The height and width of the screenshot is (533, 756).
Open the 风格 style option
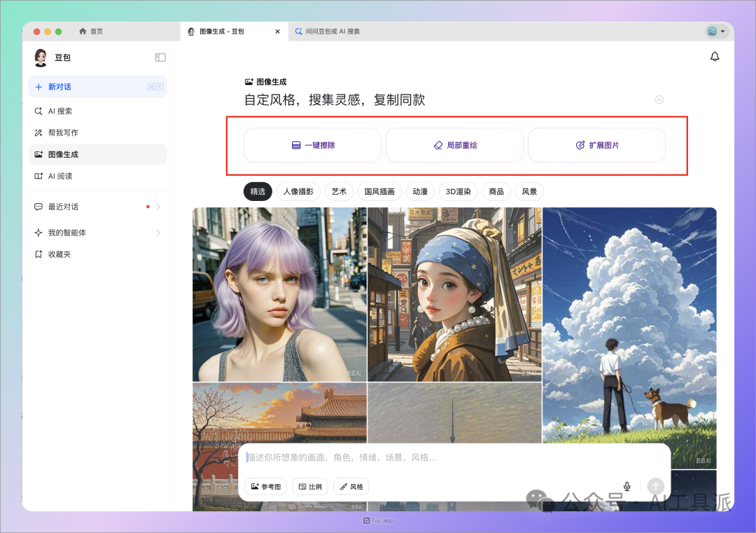[351, 487]
